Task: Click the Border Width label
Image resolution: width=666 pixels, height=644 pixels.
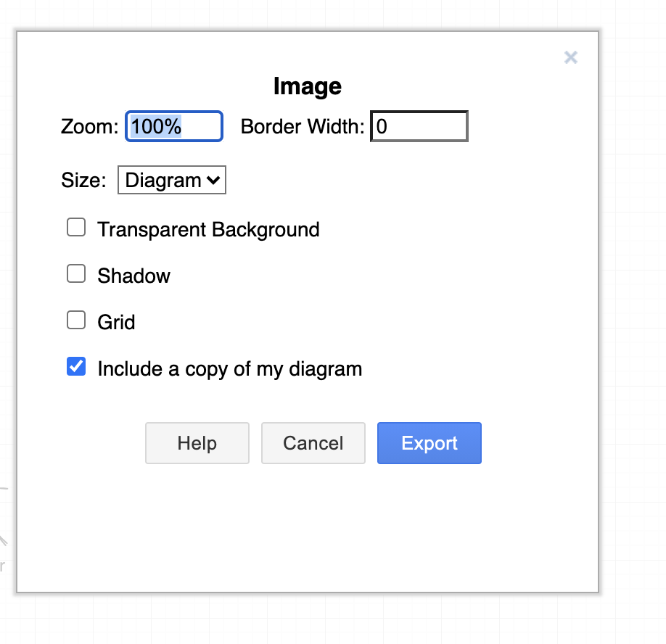Action: click(x=301, y=126)
